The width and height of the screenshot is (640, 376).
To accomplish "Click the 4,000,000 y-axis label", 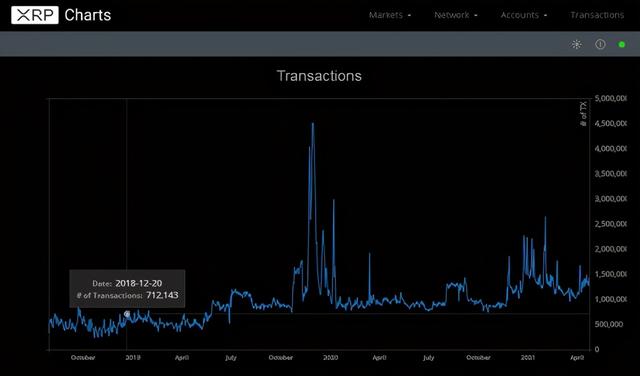I will click(x=611, y=149).
